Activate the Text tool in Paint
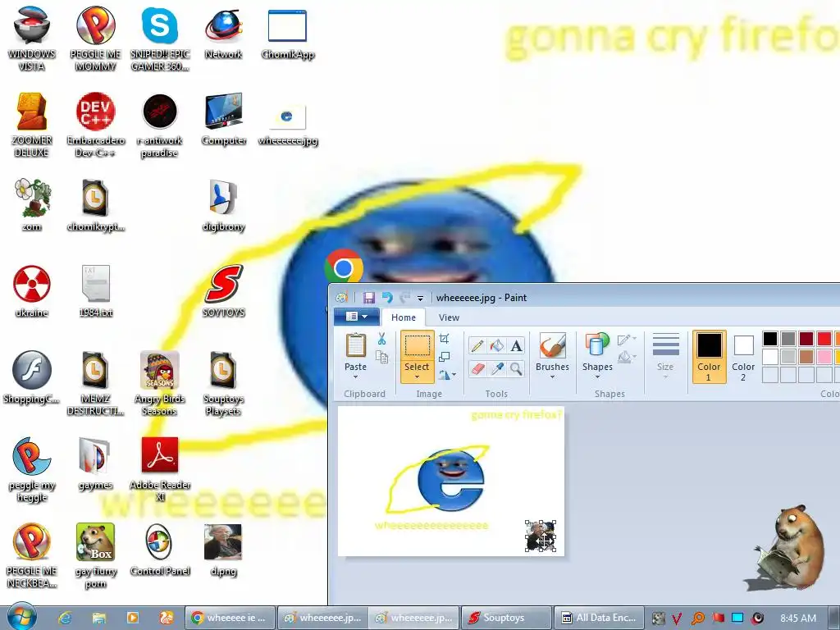The height and width of the screenshot is (630, 840). click(x=516, y=346)
